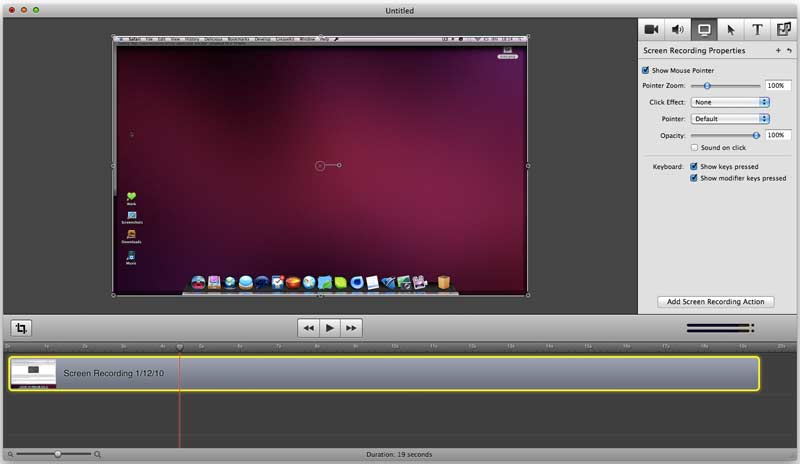Open the Safari menu in recorded menu bar

click(135, 39)
